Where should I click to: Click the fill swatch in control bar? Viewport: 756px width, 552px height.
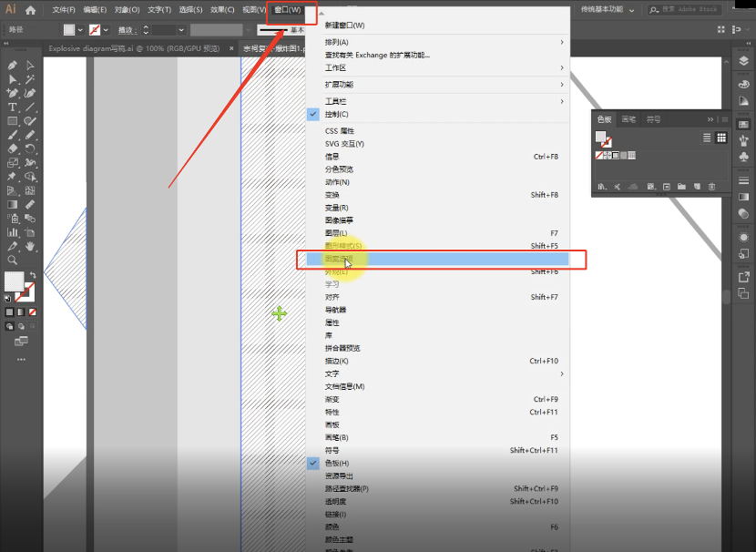pos(69,30)
